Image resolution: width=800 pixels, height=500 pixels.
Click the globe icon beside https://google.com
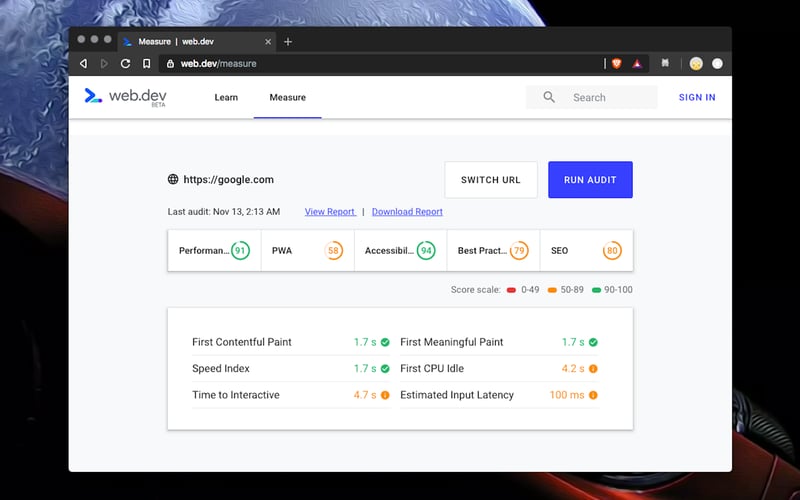[x=173, y=179]
